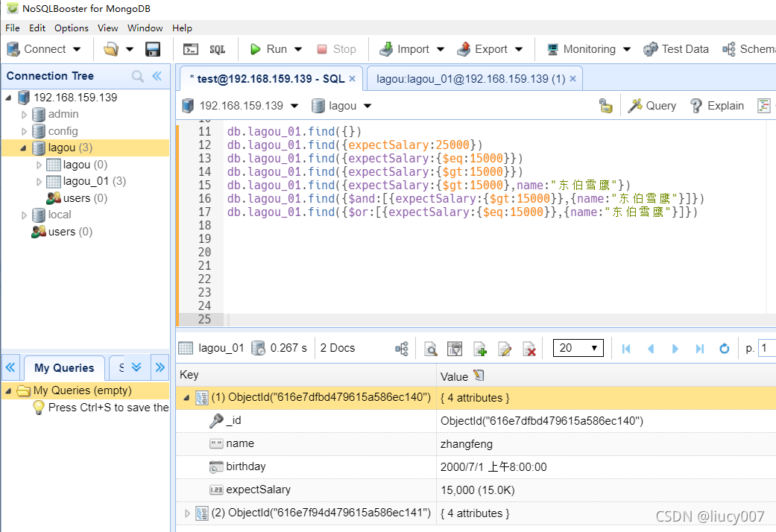Go to the next results page
This screenshot has height=532, width=776.
point(675,349)
